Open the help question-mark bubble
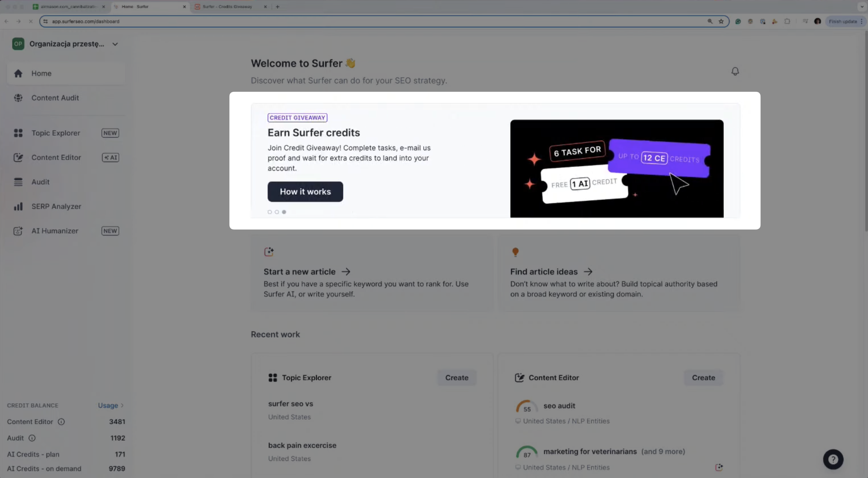868x478 pixels. [x=833, y=459]
